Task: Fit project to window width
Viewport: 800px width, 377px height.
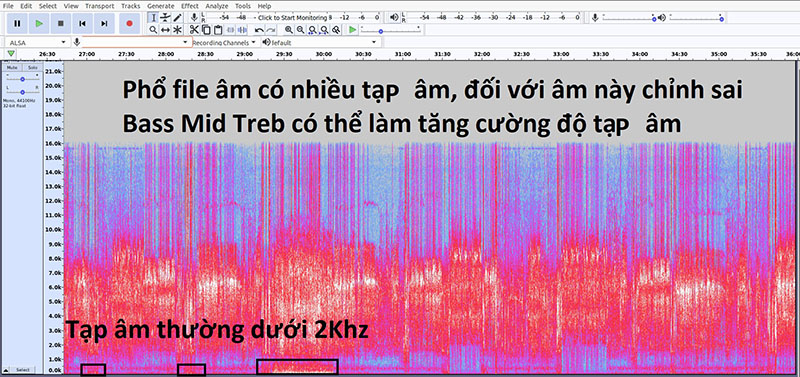Action: click(324, 30)
